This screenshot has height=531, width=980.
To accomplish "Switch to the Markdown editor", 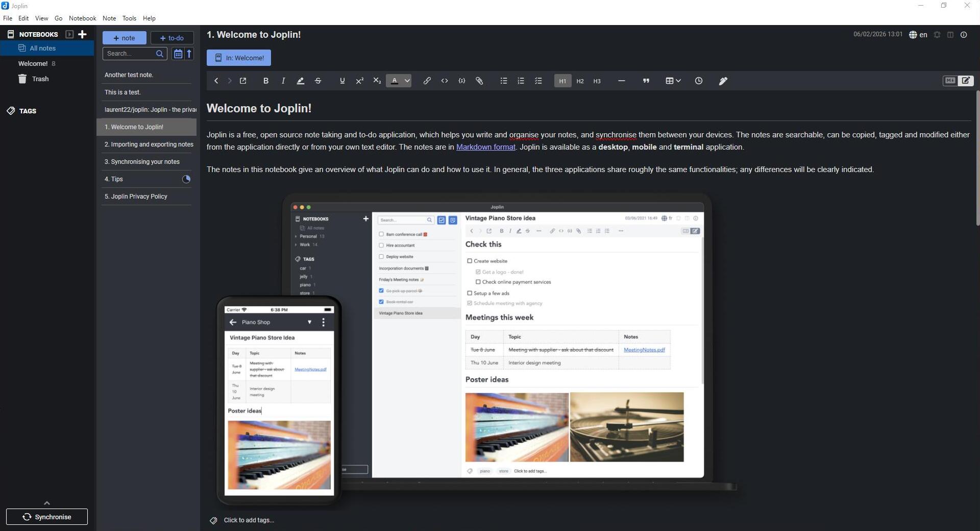I will pos(950,81).
